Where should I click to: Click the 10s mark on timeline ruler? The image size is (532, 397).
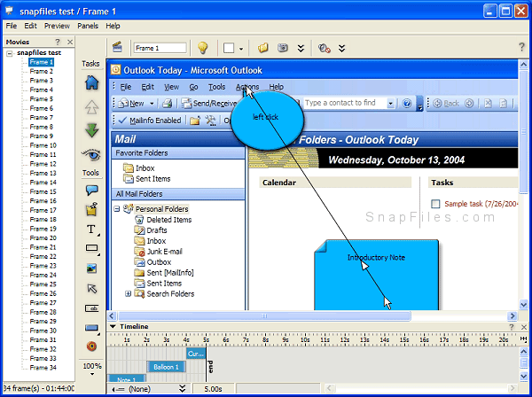coord(304,339)
